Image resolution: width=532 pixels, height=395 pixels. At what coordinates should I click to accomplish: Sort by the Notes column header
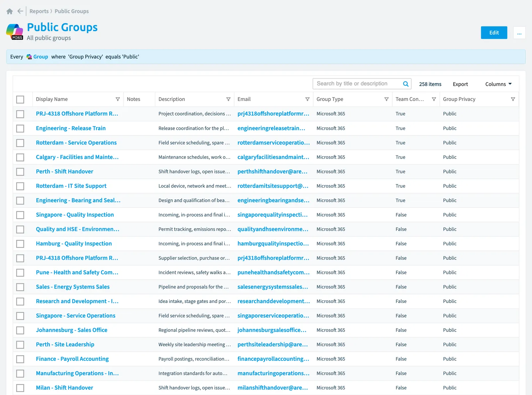[x=133, y=99]
